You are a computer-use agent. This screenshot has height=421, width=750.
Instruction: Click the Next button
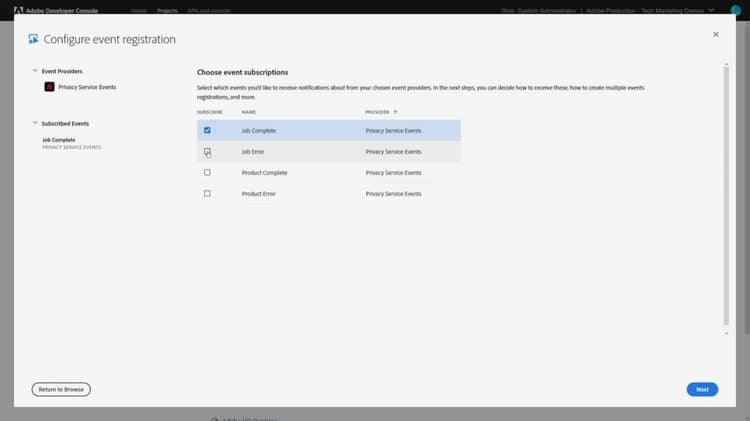(x=702, y=389)
